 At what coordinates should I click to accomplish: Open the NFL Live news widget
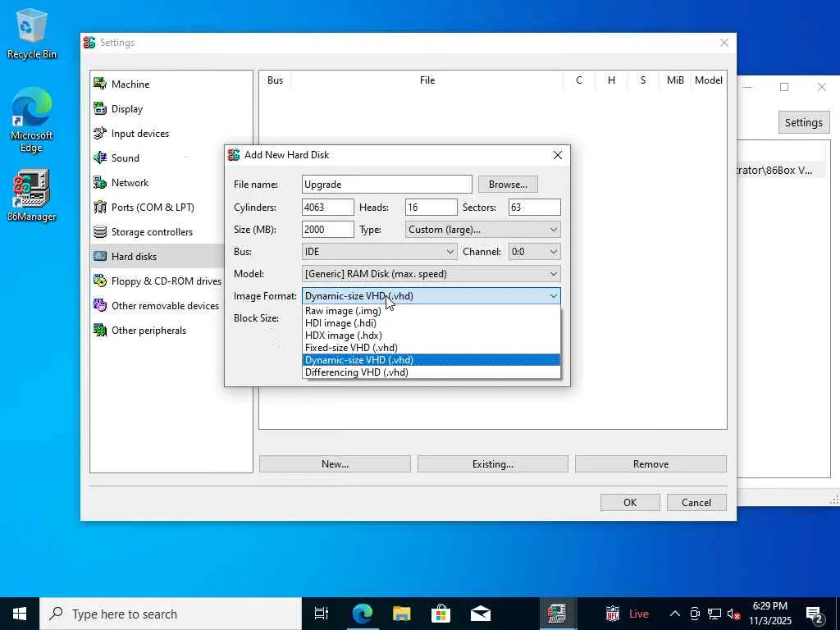pyautogui.click(x=627, y=614)
